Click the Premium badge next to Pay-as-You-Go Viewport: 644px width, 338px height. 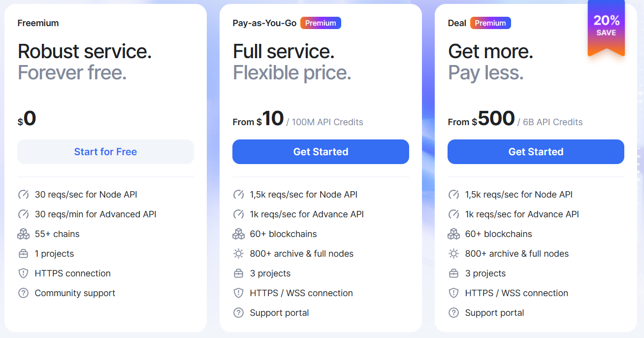321,23
